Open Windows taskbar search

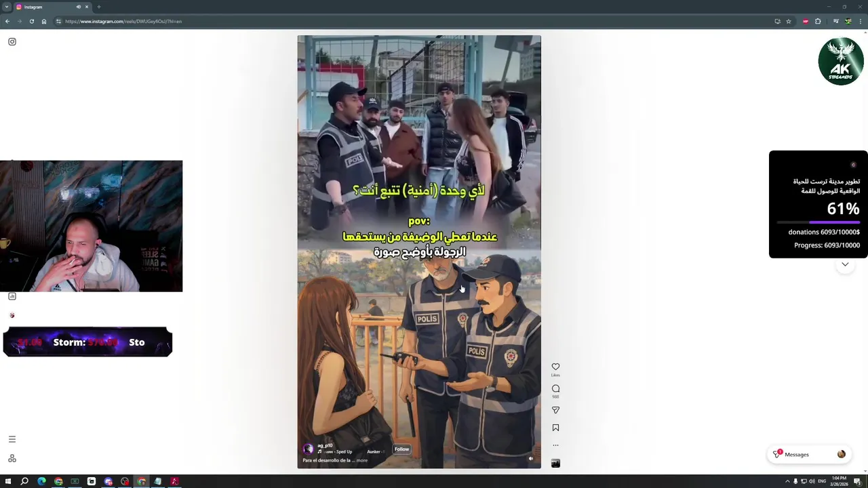tap(24, 481)
